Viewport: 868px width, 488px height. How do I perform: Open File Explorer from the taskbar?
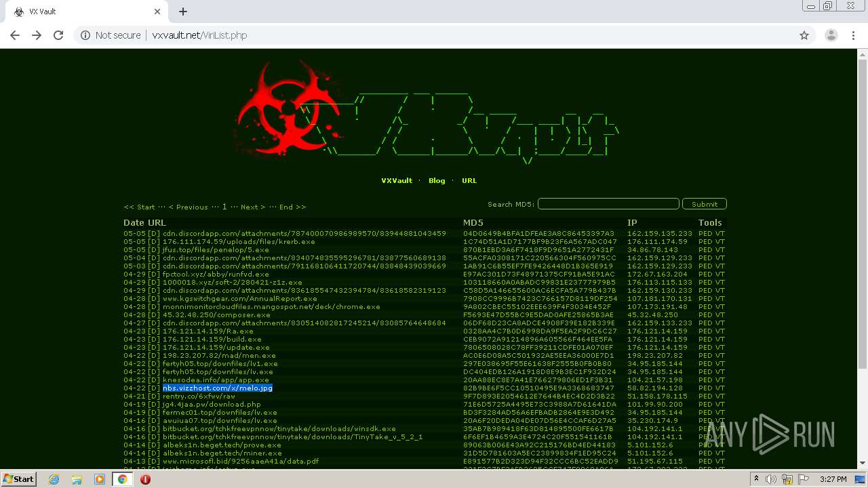coord(77,479)
